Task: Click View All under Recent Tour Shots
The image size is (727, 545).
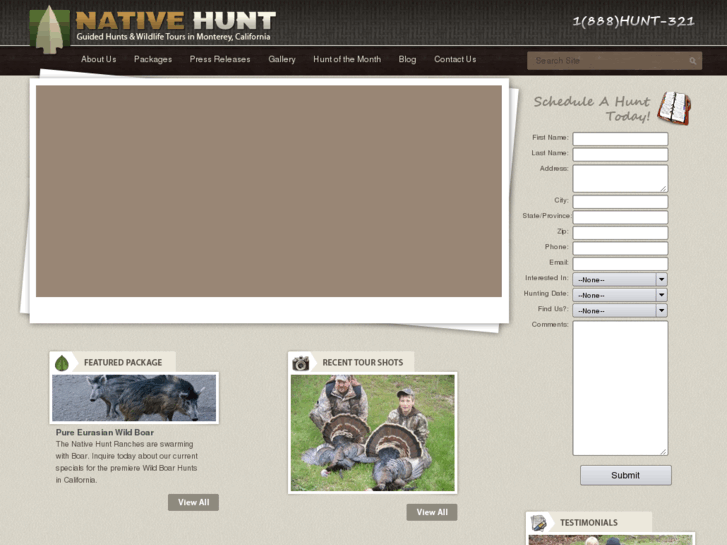Action: tap(432, 512)
